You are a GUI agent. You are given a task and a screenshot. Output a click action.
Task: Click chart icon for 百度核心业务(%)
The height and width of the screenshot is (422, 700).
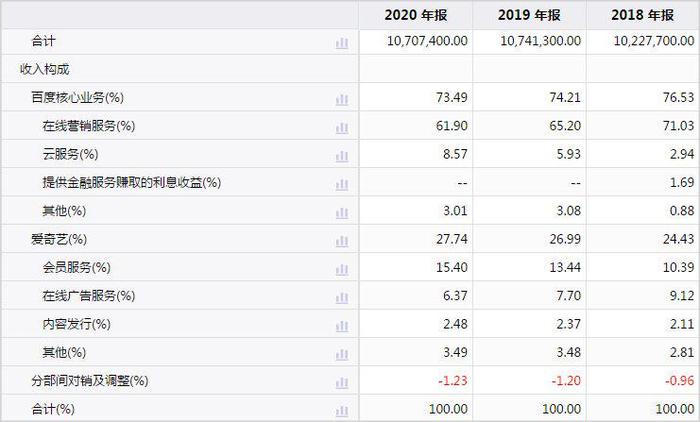click(x=342, y=99)
